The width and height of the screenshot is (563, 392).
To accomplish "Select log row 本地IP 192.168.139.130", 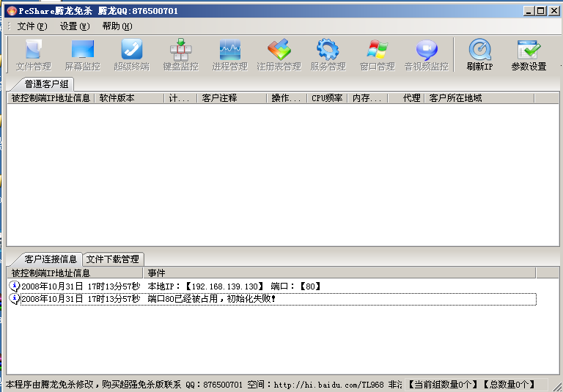I will [272, 286].
